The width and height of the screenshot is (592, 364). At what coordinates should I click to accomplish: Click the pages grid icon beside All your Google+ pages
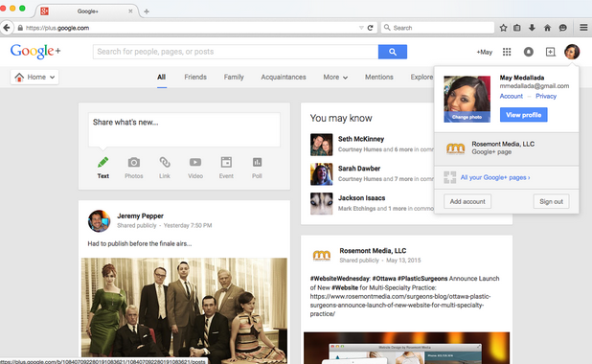(449, 177)
